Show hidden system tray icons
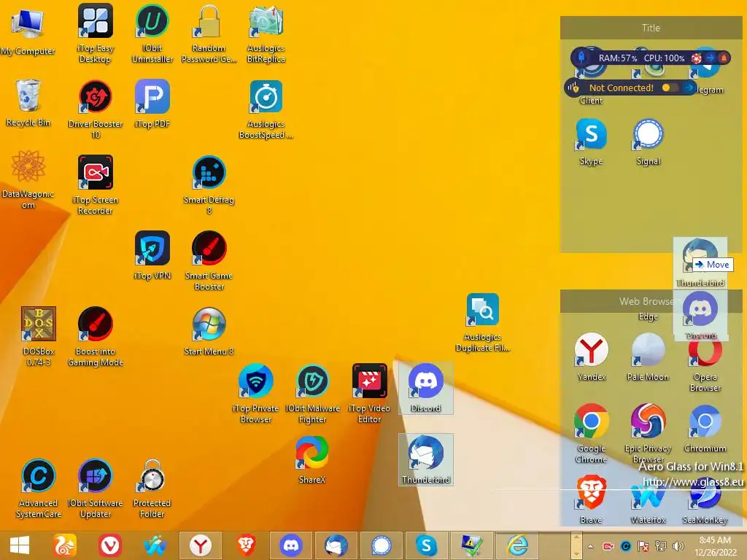Image resolution: width=747 pixels, height=560 pixels. coord(591,546)
